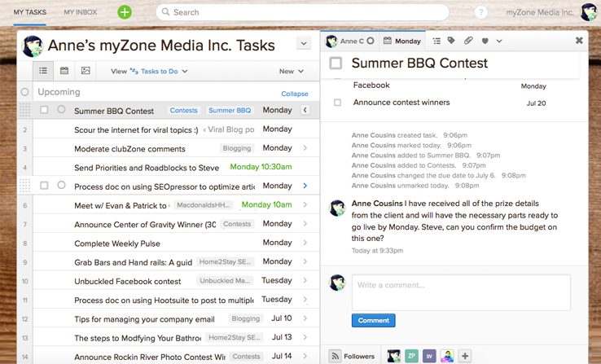Click ZP follower avatar
Screen dimensions: 601x364
[x=411, y=356]
